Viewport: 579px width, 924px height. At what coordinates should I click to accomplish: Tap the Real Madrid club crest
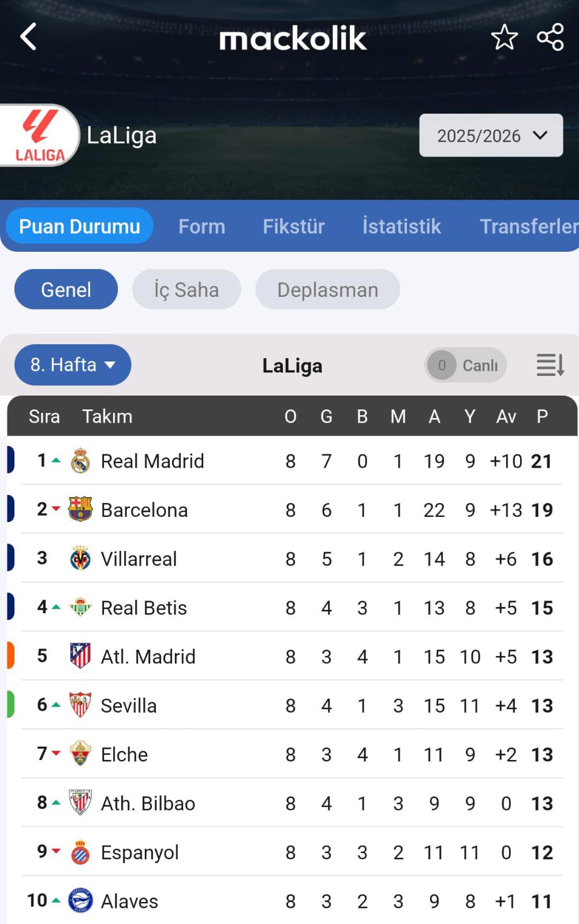click(80, 461)
